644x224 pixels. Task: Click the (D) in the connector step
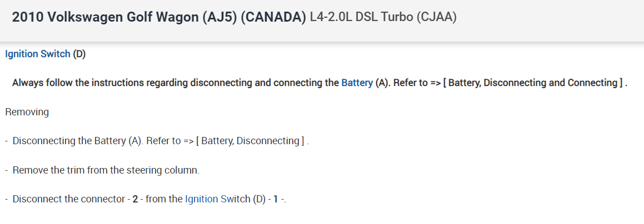259,199
